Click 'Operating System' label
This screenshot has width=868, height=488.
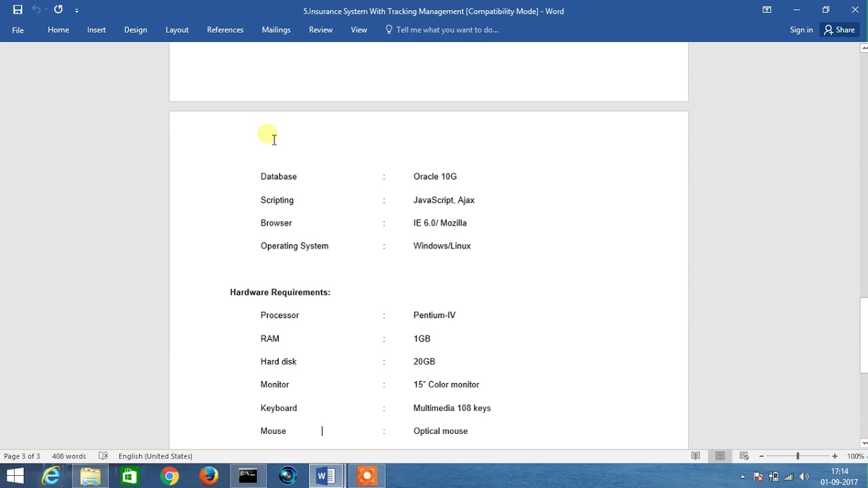tap(294, 246)
